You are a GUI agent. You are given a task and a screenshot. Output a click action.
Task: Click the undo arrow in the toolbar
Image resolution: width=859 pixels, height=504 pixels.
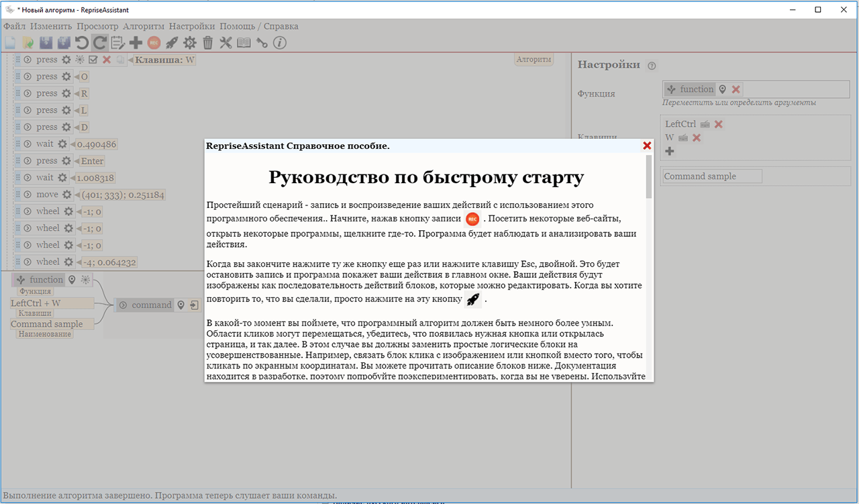point(82,43)
